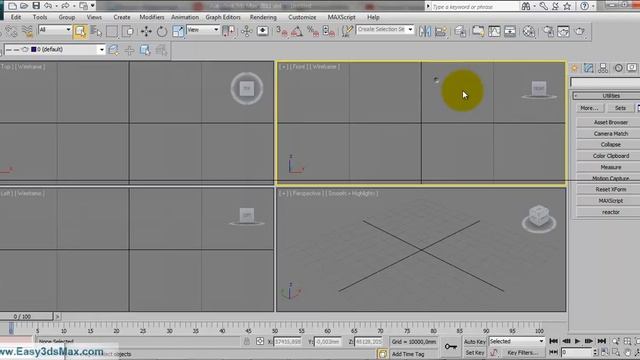Toggle Keyboard Shortcut Override icon
640x360 pixels.
click(262, 31)
